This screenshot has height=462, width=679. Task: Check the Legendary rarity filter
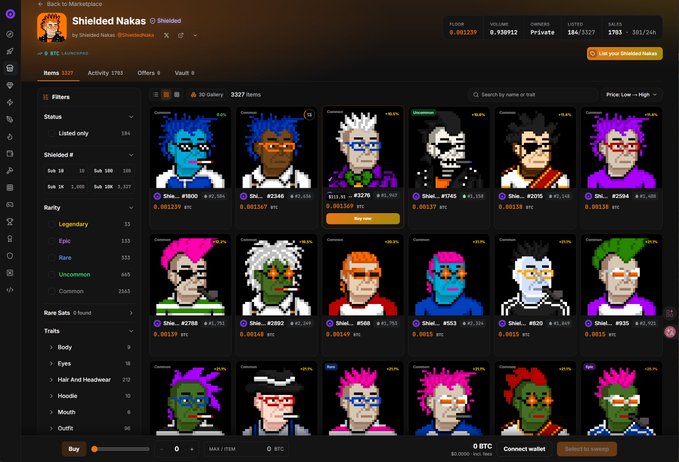[52, 224]
